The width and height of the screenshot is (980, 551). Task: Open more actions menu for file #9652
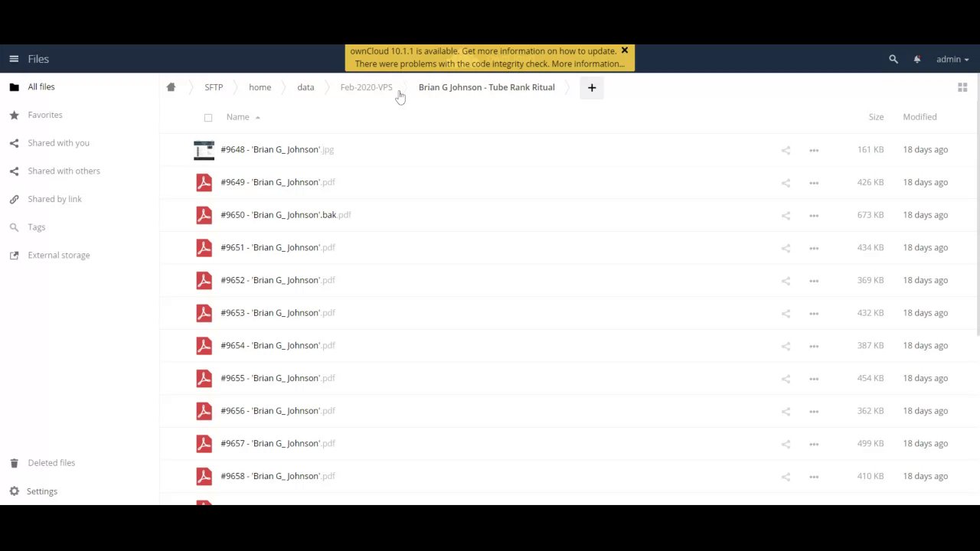pyautogui.click(x=814, y=281)
